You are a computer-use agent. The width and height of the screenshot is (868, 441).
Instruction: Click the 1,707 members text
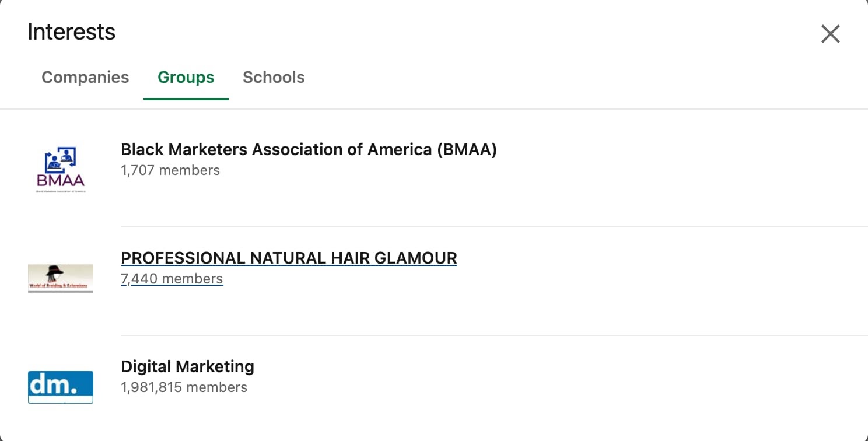170,170
